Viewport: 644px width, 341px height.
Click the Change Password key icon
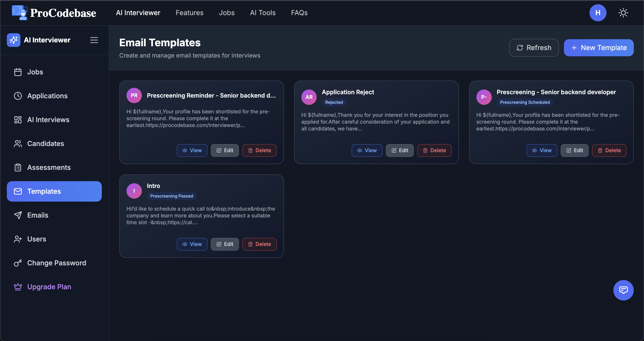[x=17, y=263]
